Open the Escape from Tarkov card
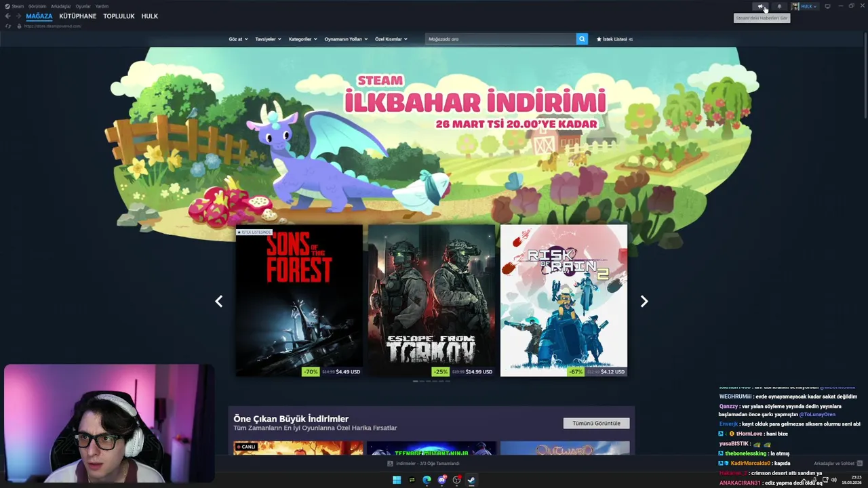868x488 pixels. [x=431, y=302]
